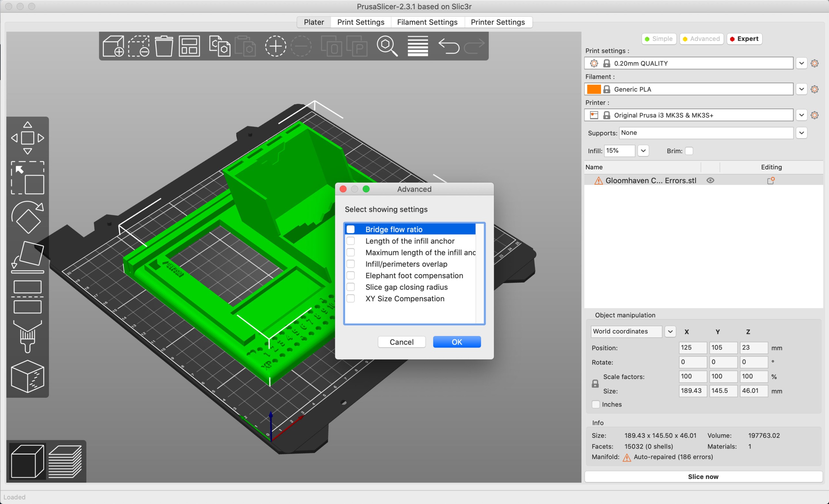
Task: Open the Infill percentage dropdown
Action: tap(643, 151)
